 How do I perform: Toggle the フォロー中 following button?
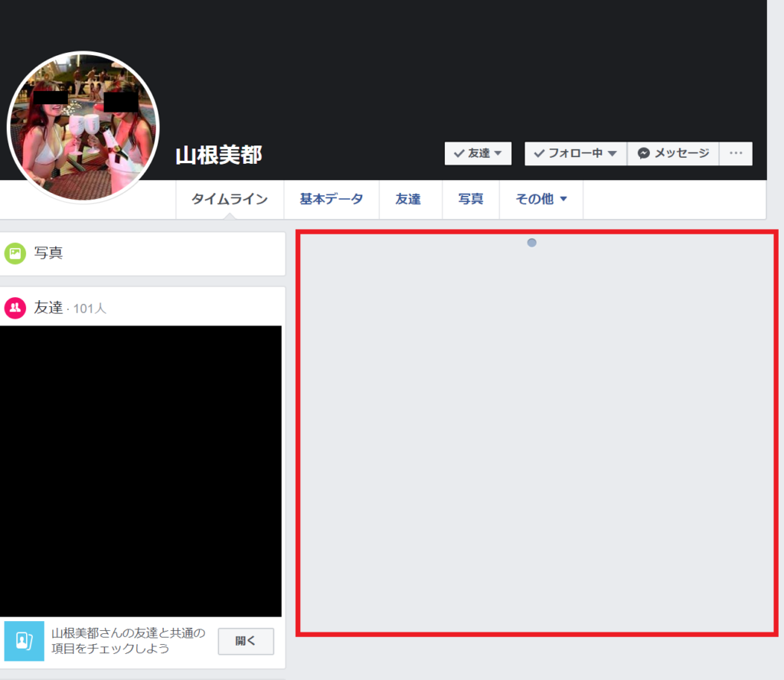click(x=575, y=153)
